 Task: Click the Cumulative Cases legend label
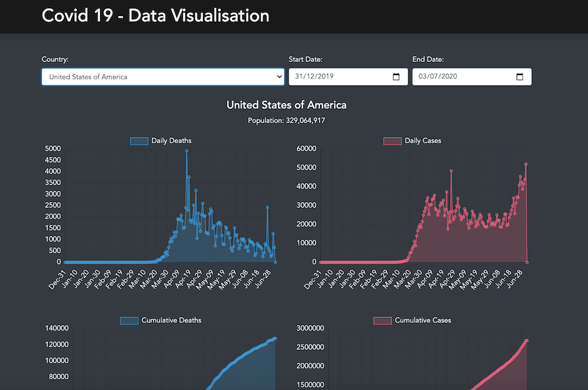pos(423,320)
